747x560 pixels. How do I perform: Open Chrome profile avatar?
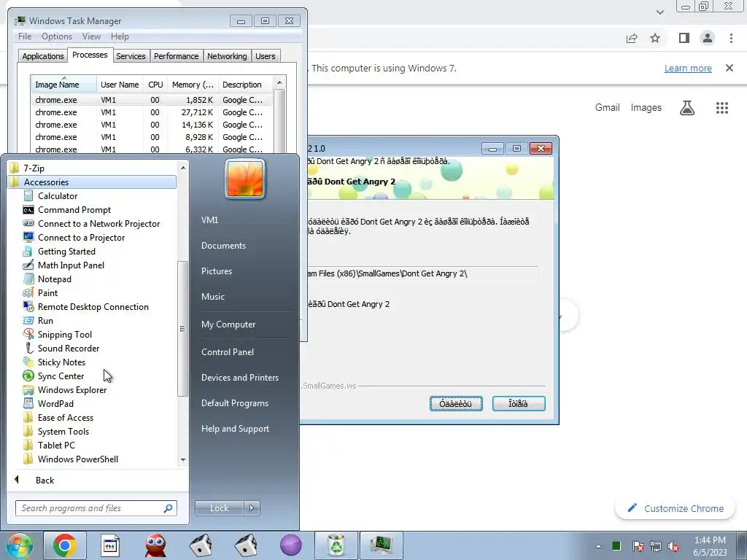pyautogui.click(x=708, y=38)
